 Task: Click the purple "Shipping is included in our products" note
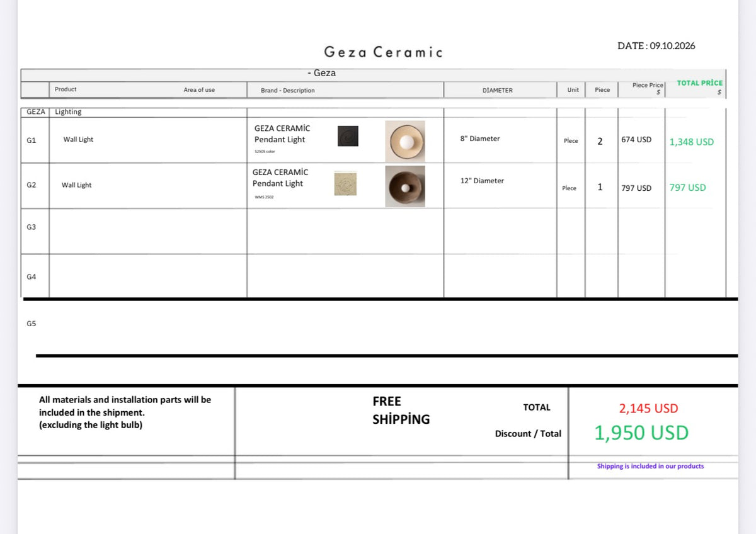(651, 467)
